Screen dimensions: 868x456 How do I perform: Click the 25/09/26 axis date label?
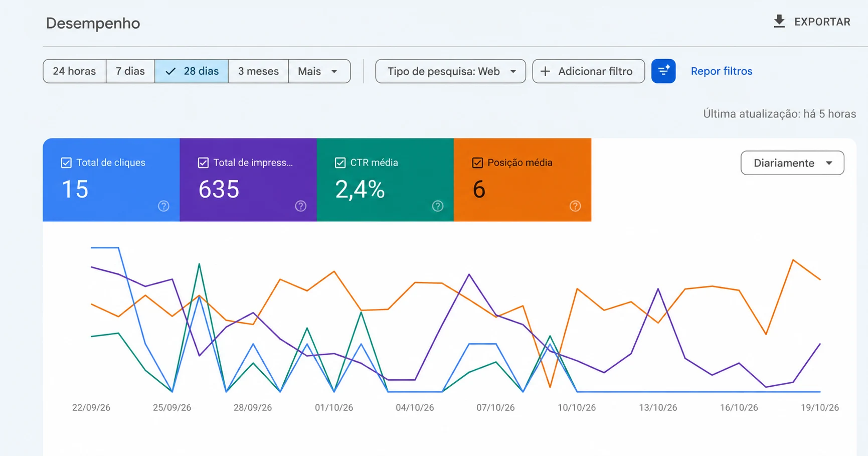tap(172, 407)
